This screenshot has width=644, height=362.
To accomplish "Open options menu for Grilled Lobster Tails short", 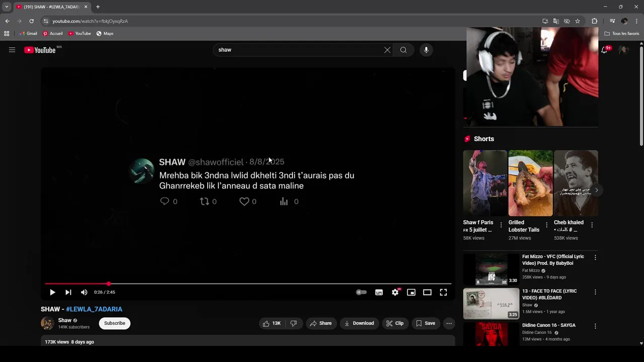I will [546, 225].
